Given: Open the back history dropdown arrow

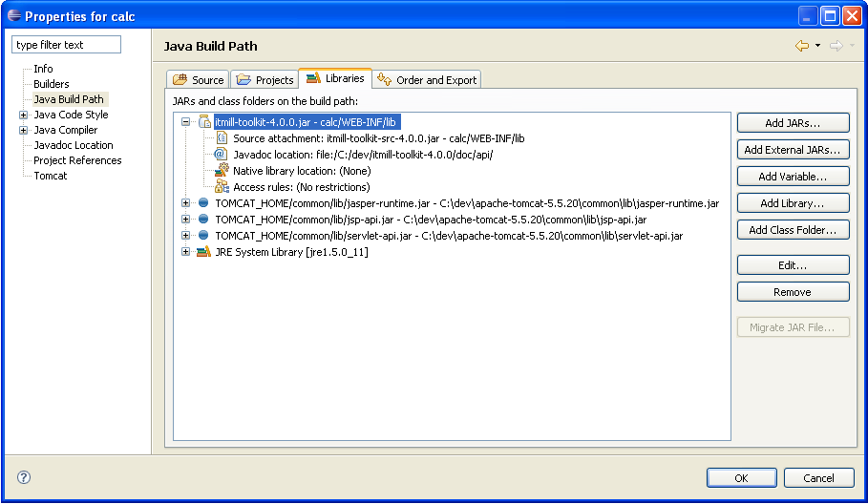Looking at the screenshot, I should point(817,46).
